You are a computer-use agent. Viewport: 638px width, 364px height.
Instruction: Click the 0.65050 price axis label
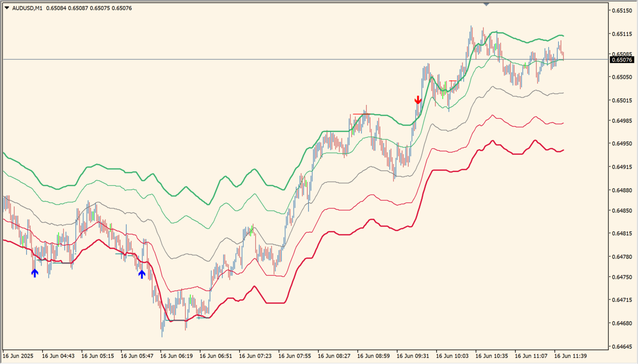(x=623, y=77)
